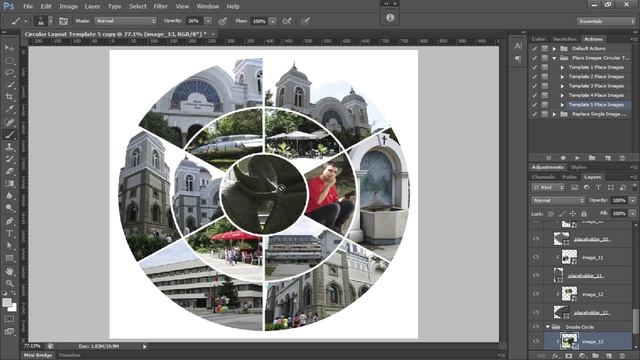Select the Hand tool
640x360 pixels.
(9, 271)
